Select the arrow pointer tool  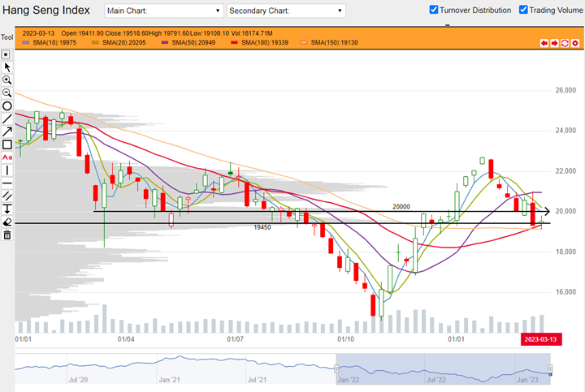(7, 67)
